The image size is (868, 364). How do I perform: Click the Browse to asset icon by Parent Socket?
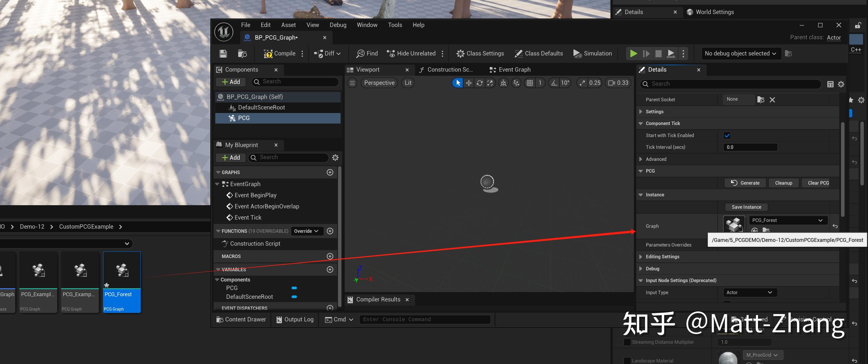coord(761,100)
